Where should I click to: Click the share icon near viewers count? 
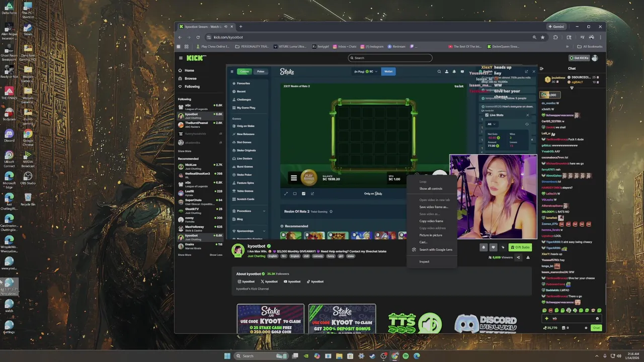click(518, 257)
